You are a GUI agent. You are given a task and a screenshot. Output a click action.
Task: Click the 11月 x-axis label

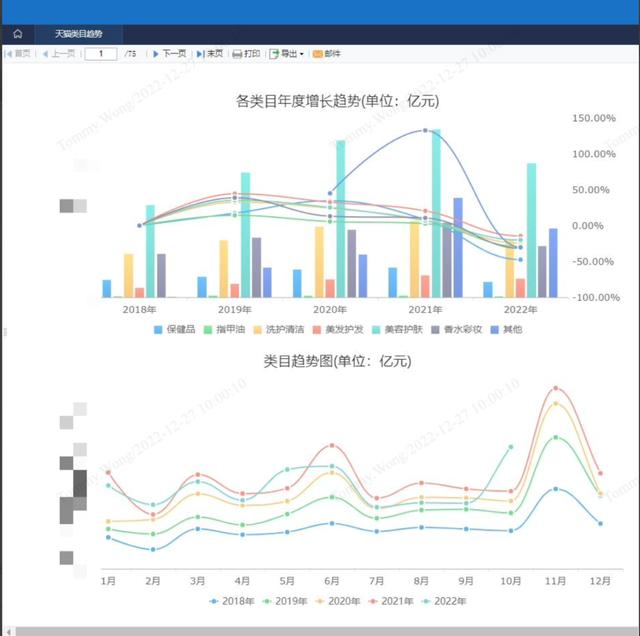556,580
